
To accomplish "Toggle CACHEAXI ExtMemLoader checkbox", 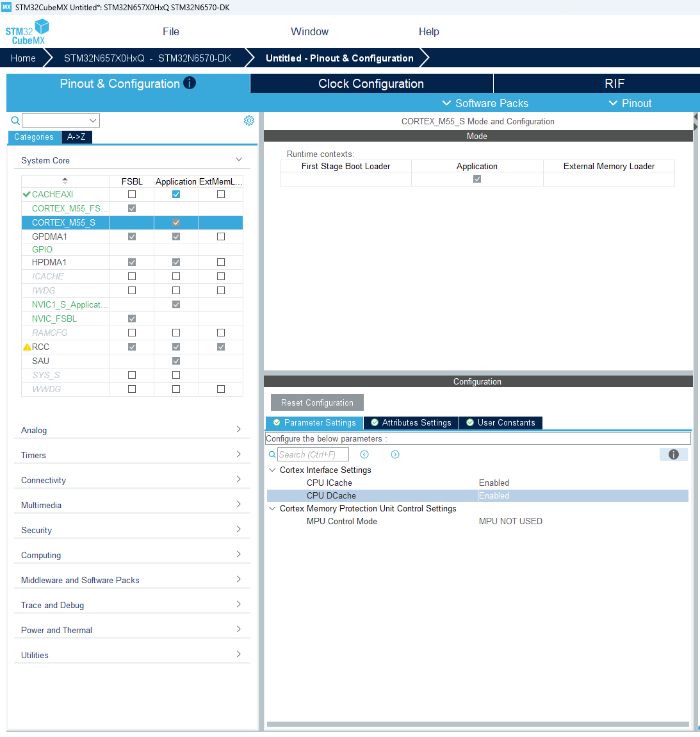I will pyautogui.click(x=221, y=194).
